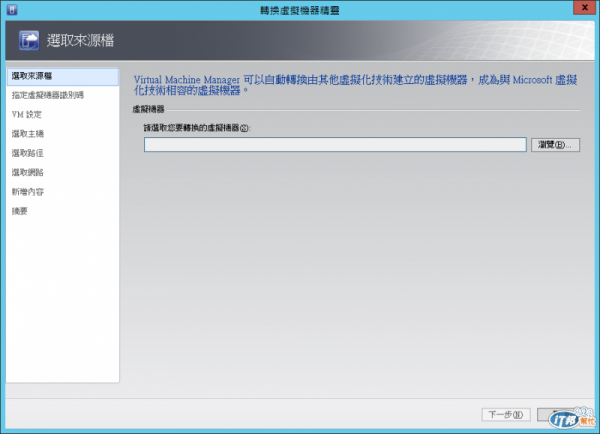This screenshot has width=600, height=434.
Task: Go to the 摘要 summary step
Action: 20,211
